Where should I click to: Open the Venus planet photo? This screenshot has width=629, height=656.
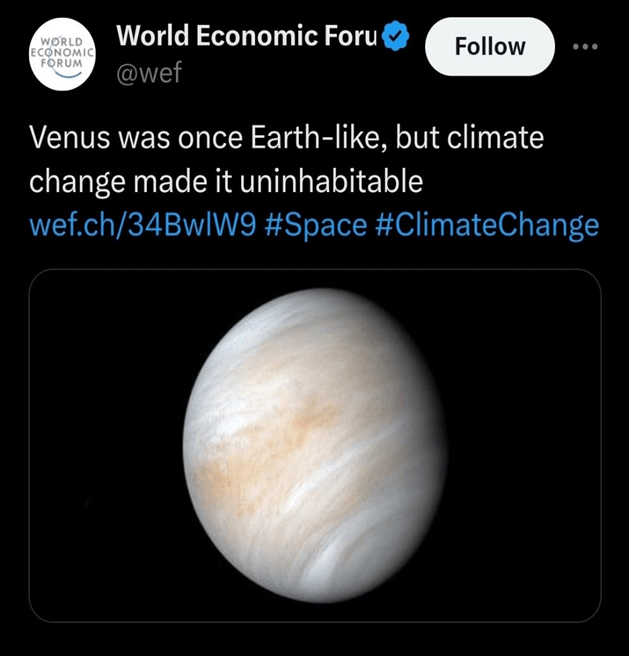[x=314, y=445]
